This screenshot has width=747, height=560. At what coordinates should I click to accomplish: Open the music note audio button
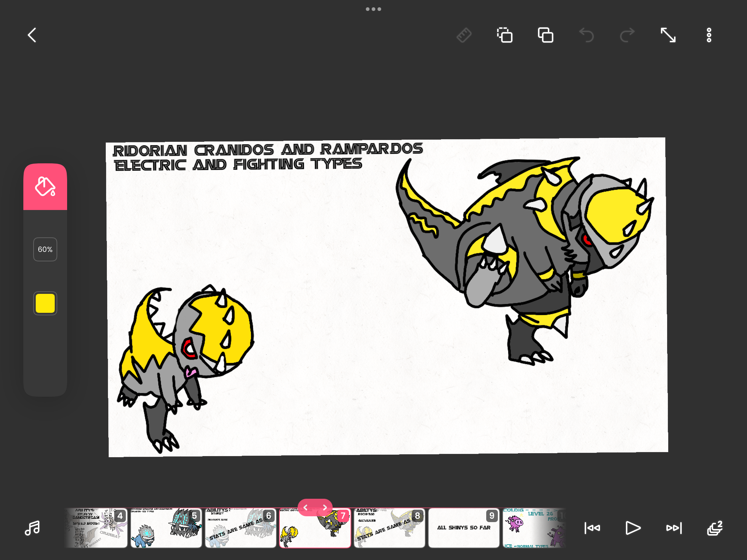click(x=32, y=528)
